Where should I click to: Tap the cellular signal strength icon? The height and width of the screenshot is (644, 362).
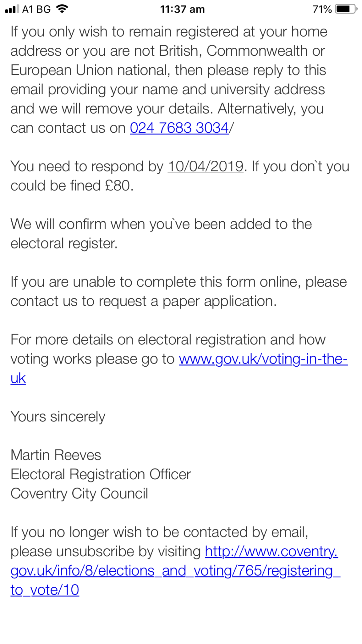[x=12, y=9]
